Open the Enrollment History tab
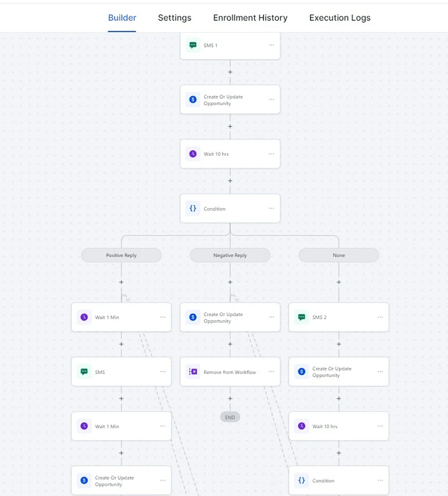Viewport: 448px width, 496px height. coord(250,18)
